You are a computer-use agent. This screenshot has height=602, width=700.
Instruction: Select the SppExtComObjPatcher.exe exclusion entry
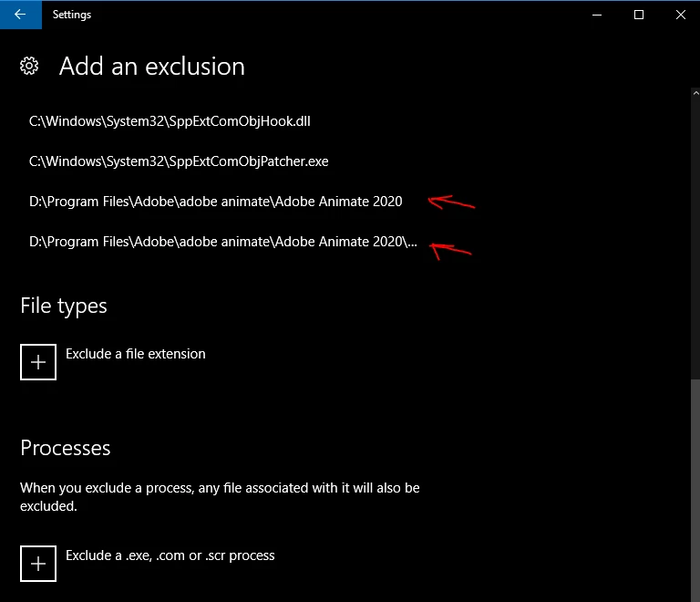coord(179,161)
